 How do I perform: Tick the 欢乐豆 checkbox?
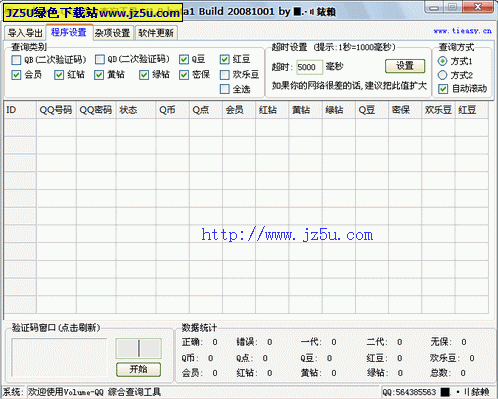click(x=225, y=75)
